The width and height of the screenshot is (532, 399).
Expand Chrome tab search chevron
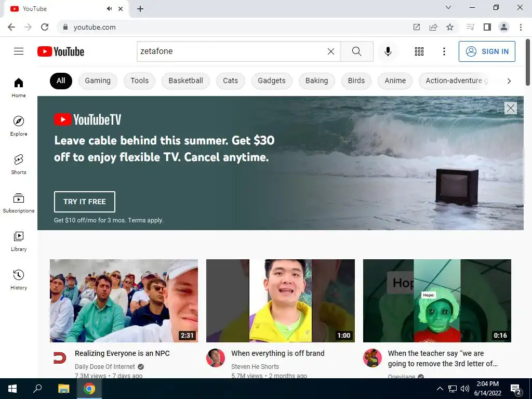[448, 7]
